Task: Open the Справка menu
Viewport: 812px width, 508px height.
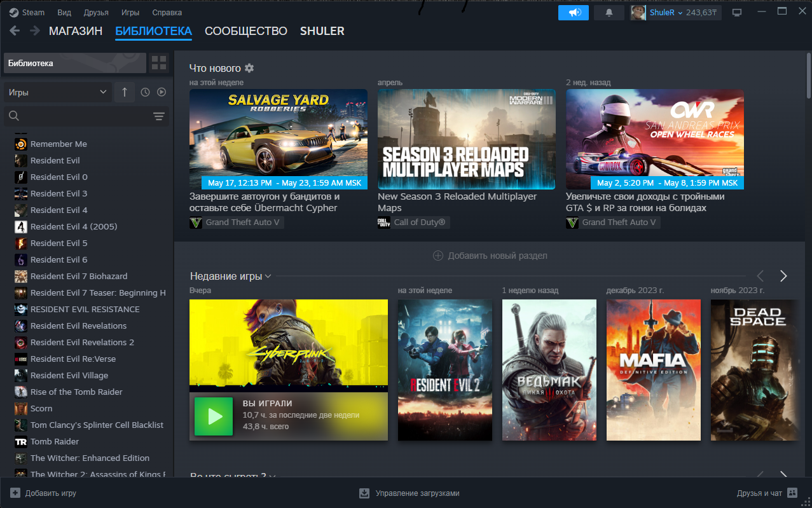Action: point(167,12)
